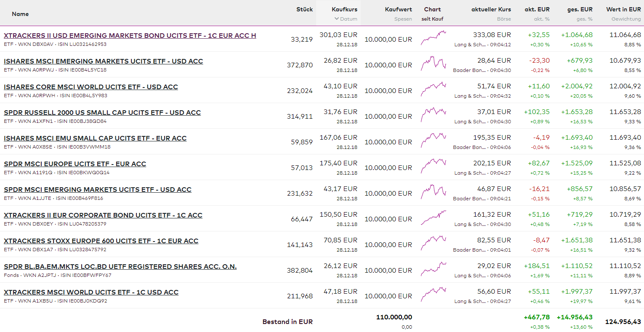Image resolution: width=644 pixels, height=332 pixels.
Task: Open Xtrackers II USD Emerging Markets Bond link
Action: click(x=130, y=36)
